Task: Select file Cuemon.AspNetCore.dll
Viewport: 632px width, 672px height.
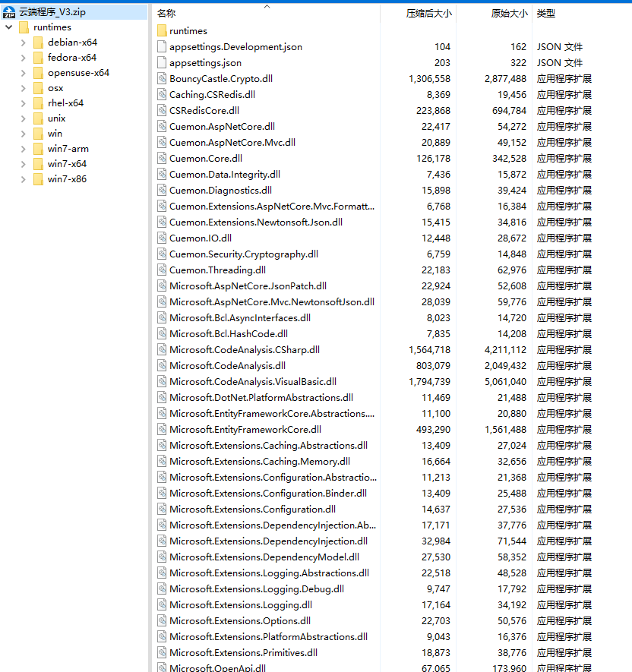Action: pos(222,127)
